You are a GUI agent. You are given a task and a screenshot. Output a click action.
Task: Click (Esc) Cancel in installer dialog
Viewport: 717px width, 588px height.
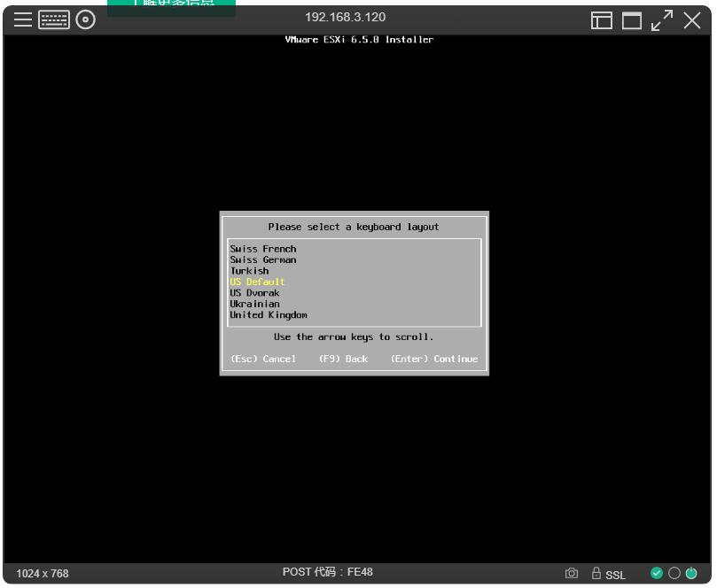tap(263, 360)
